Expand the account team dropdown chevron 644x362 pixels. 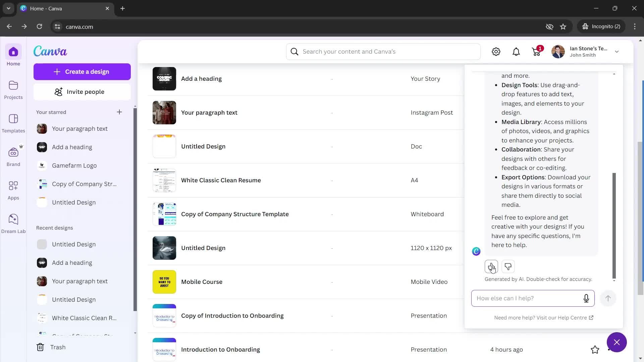point(617,52)
